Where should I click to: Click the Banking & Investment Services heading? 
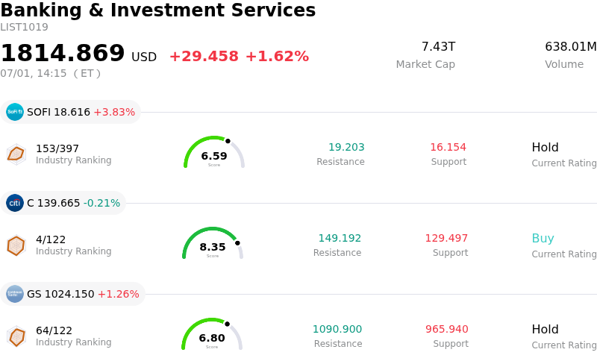click(158, 10)
